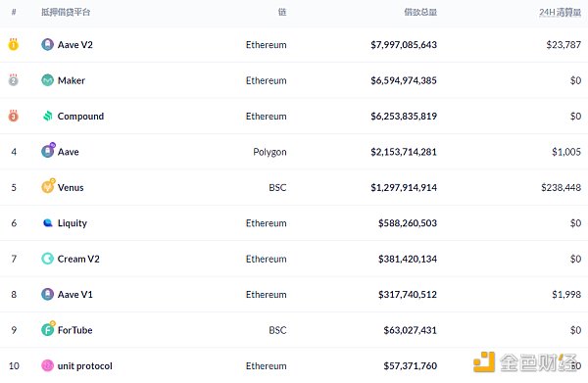Open the Venus platform name link

[x=71, y=187]
